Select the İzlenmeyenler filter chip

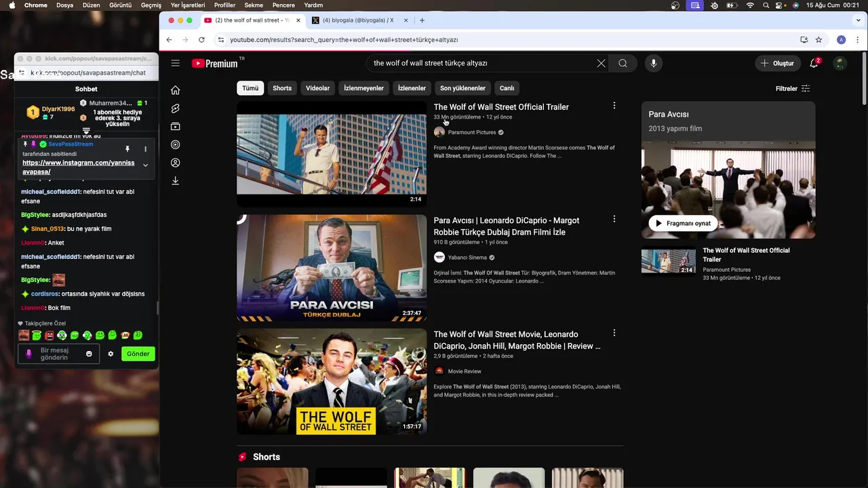click(x=363, y=88)
